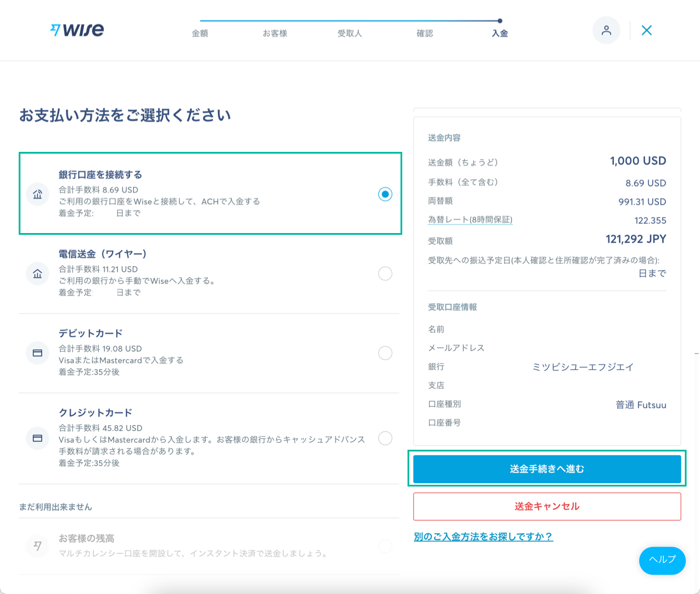Click the card icon beside クレジットカード

pos(37,438)
